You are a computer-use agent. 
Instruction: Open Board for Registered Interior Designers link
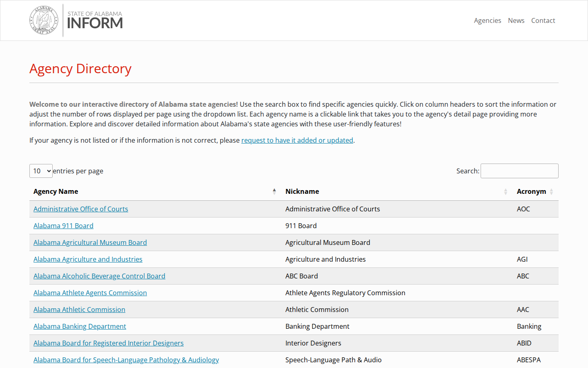(x=109, y=343)
